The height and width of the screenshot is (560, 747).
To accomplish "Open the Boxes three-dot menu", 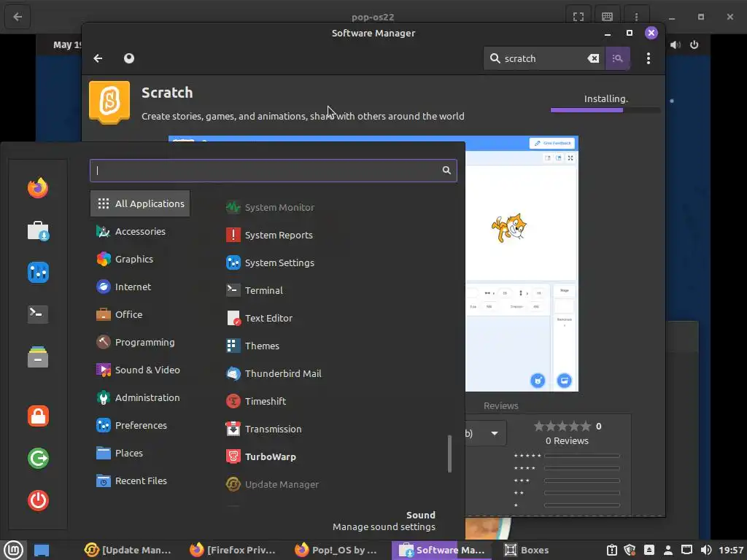I will (636, 17).
